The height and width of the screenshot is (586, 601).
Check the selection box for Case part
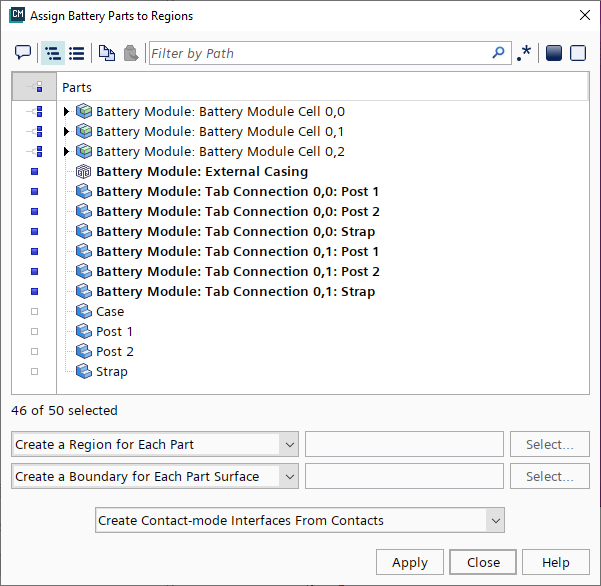[34, 312]
